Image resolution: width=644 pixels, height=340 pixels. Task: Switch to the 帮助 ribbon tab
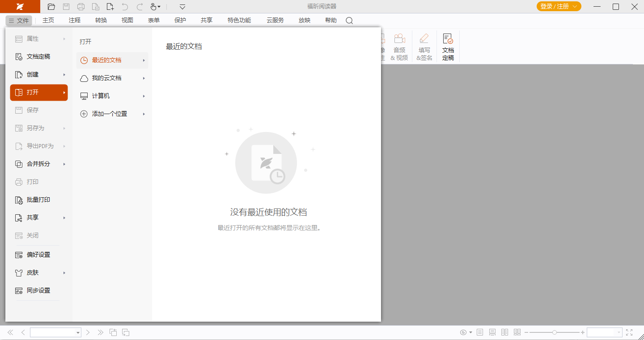click(x=331, y=20)
